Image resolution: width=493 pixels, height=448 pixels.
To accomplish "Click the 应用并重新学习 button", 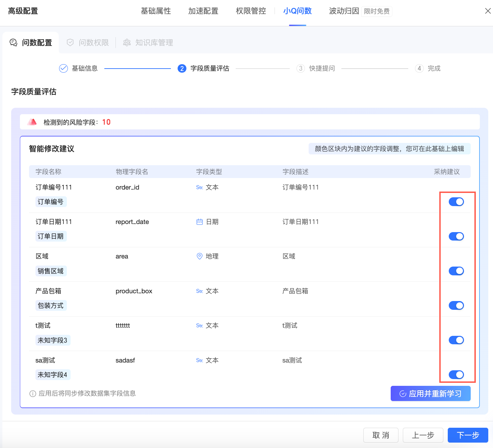I will coord(430,394).
